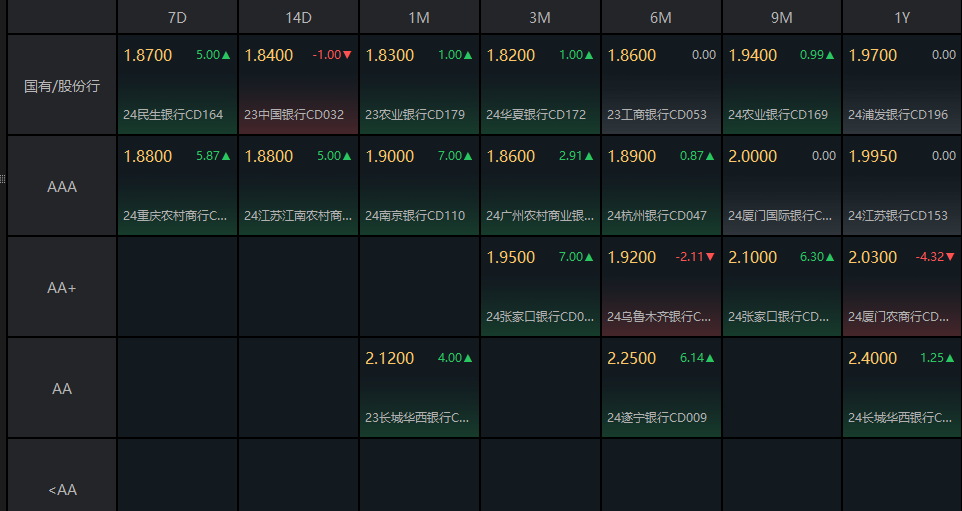Screen dimensions: 962x511
Task: Open the 24遂宁银行CD009 cell
Action: tap(661, 388)
